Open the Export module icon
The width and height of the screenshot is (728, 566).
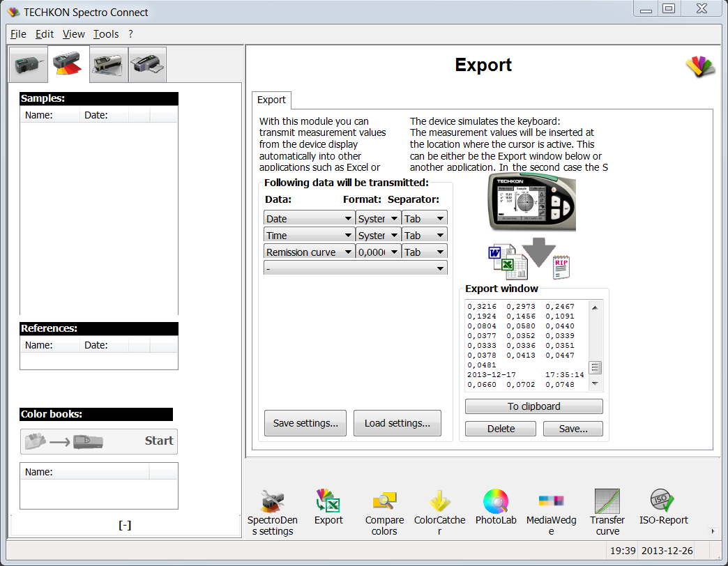pos(328,507)
